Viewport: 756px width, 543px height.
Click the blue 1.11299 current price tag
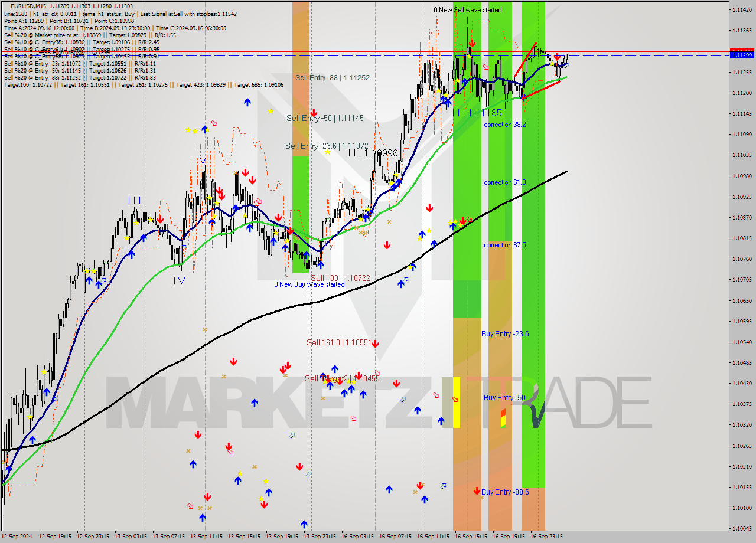pyautogui.click(x=742, y=55)
